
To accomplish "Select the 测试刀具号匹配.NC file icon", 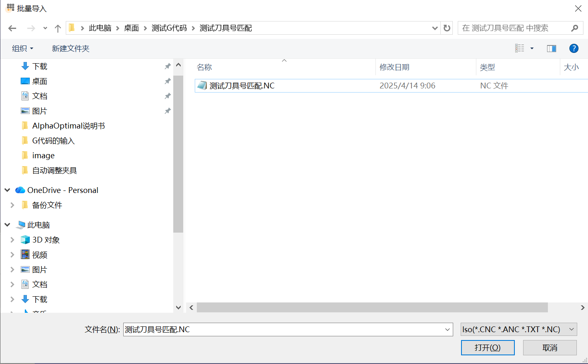I will (202, 86).
